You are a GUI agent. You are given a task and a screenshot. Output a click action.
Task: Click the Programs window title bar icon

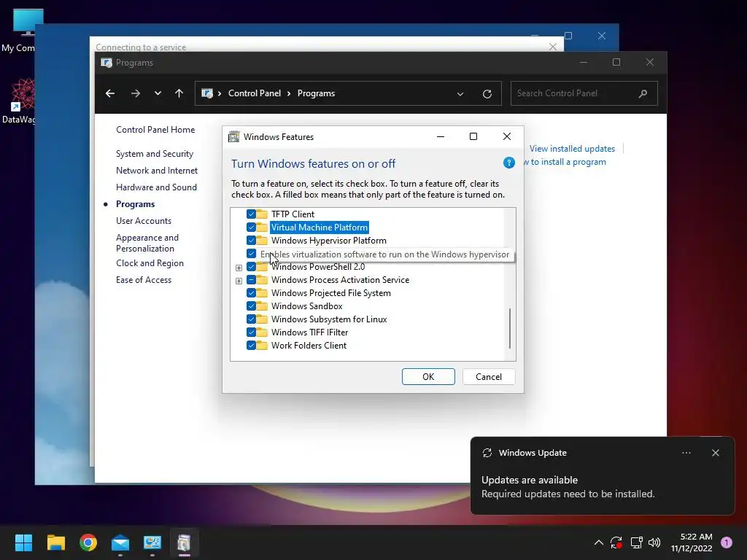107,63
